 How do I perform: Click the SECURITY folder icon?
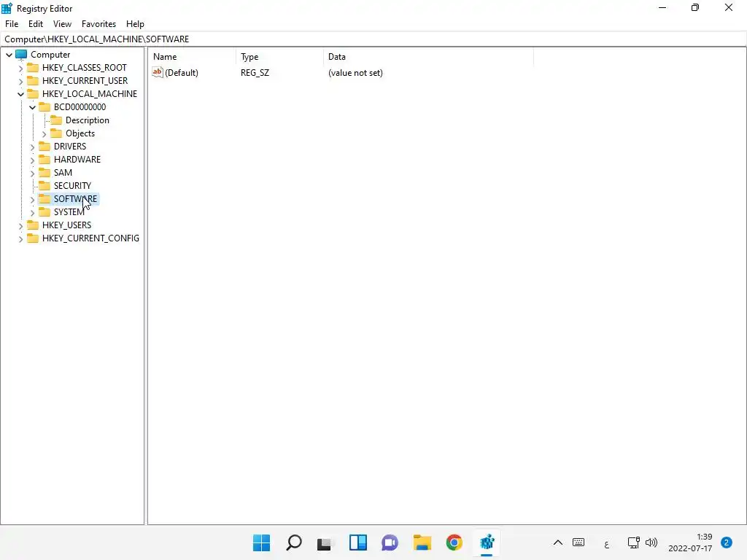click(44, 185)
